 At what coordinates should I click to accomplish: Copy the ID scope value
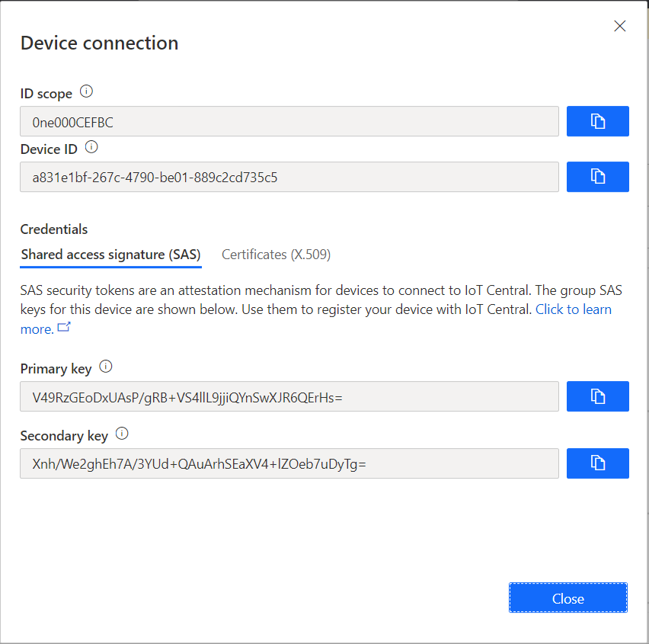[x=598, y=121]
